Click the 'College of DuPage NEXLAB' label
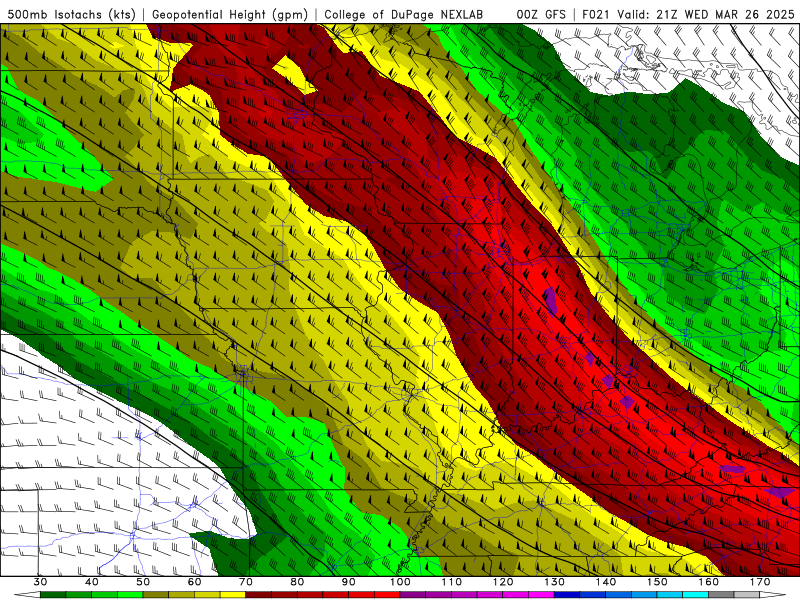The height and width of the screenshot is (600, 800). click(404, 14)
